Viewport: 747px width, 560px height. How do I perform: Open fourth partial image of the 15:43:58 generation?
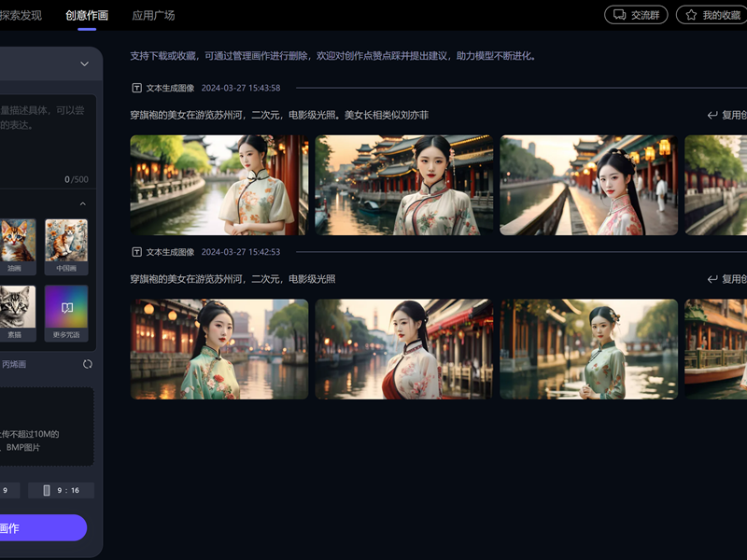click(716, 185)
